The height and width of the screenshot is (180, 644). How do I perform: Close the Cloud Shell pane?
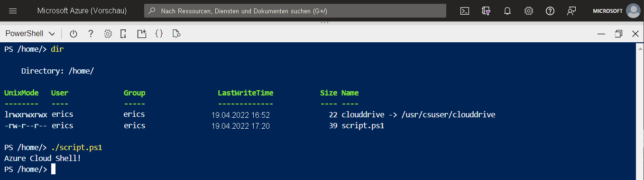pos(635,34)
